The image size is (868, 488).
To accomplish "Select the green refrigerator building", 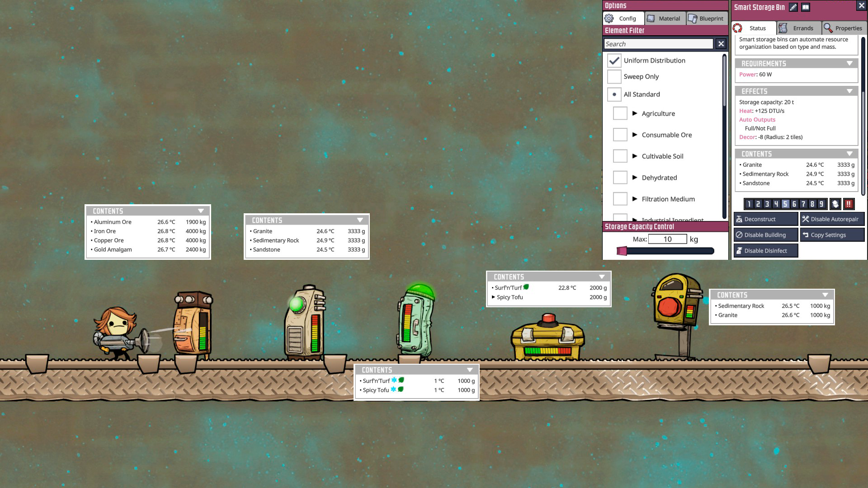I will pyautogui.click(x=416, y=321).
